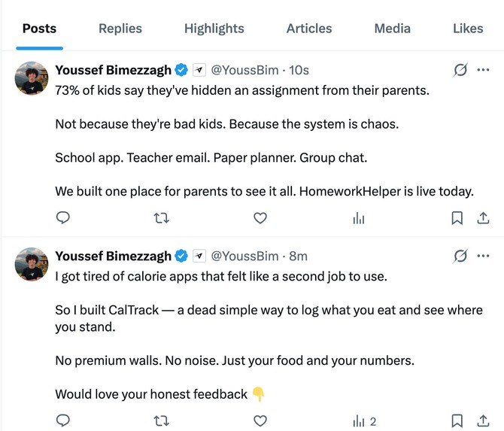Screen dimensions: 504x431
Task: View the CalTrack post's 2 views analytics
Action: click(365, 421)
